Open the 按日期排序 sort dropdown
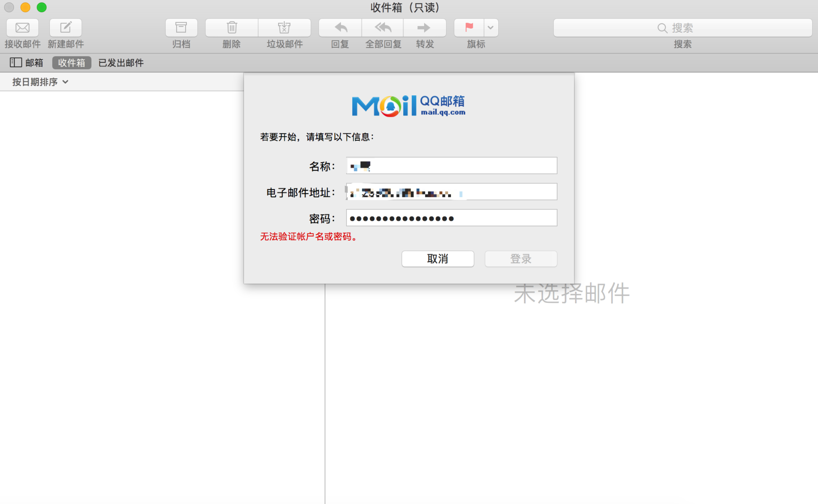This screenshot has height=504, width=818. [40, 82]
